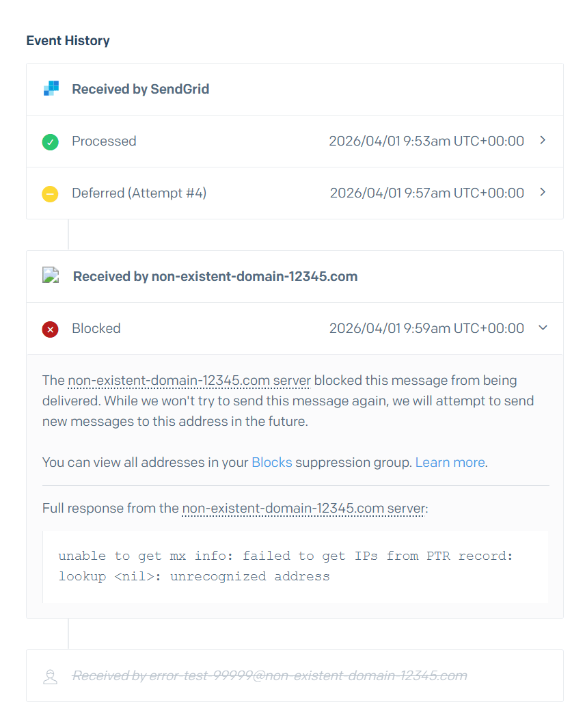This screenshot has height=728, width=585.
Task: Click the SendGrid logo icon
Action: (50, 88)
